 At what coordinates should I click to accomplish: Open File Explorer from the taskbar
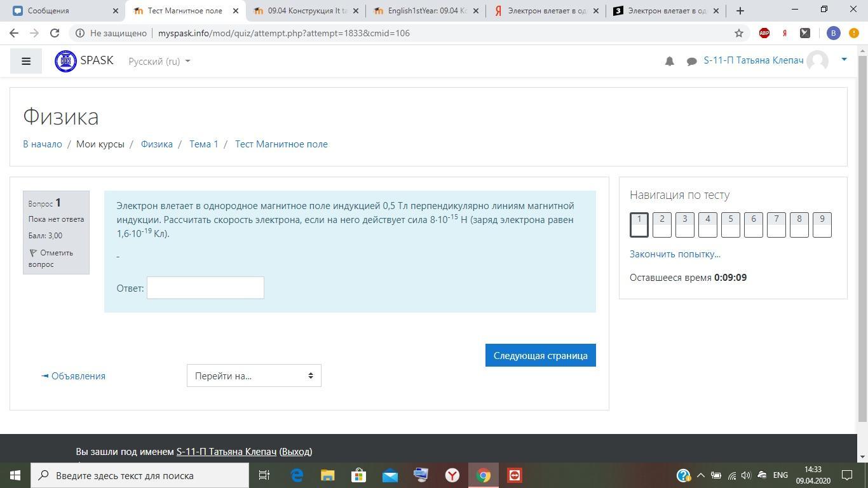[327, 475]
